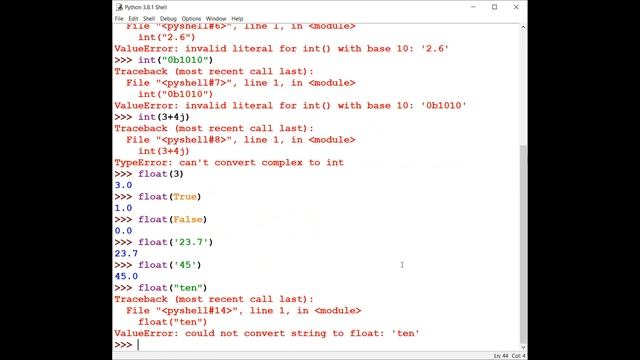Click the 'File "<pyshell#7>"' traceback line
640x360 pixels.
[x=241, y=83]
